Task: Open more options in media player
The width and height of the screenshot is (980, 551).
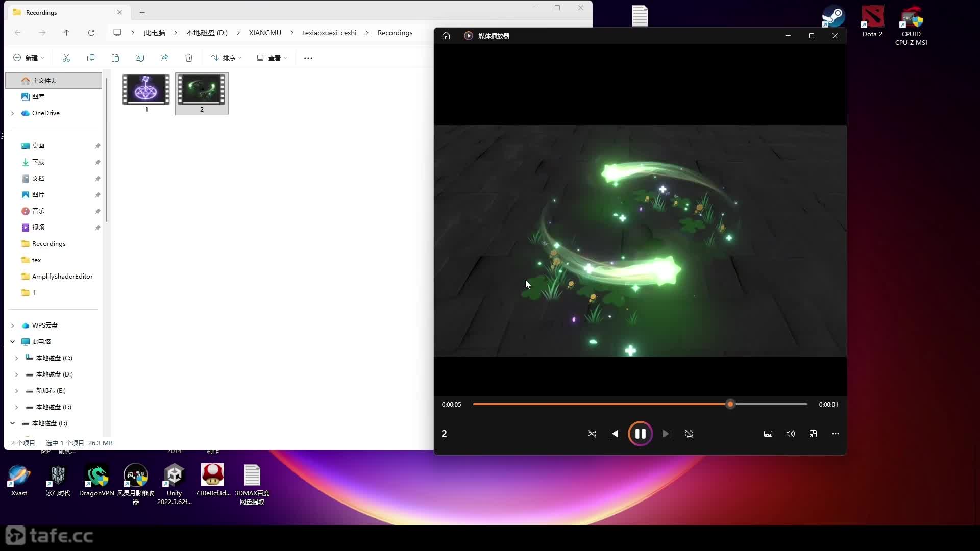Action: (x=836, y=434)
